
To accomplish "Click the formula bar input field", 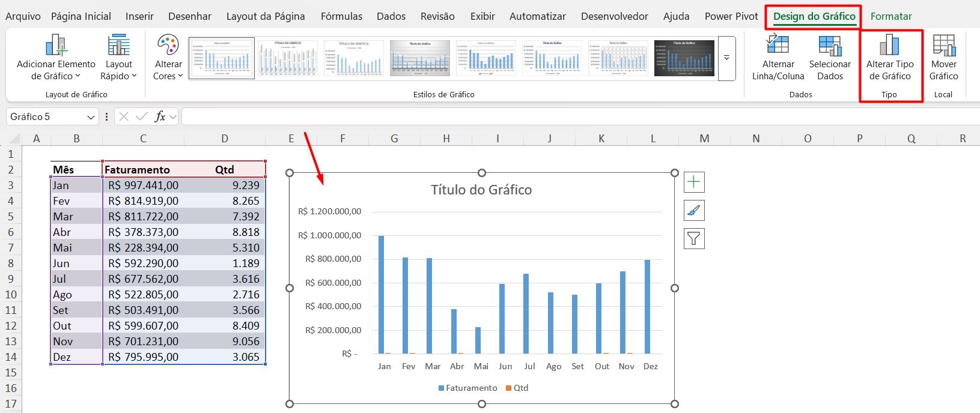I will [x=577, y=116].
